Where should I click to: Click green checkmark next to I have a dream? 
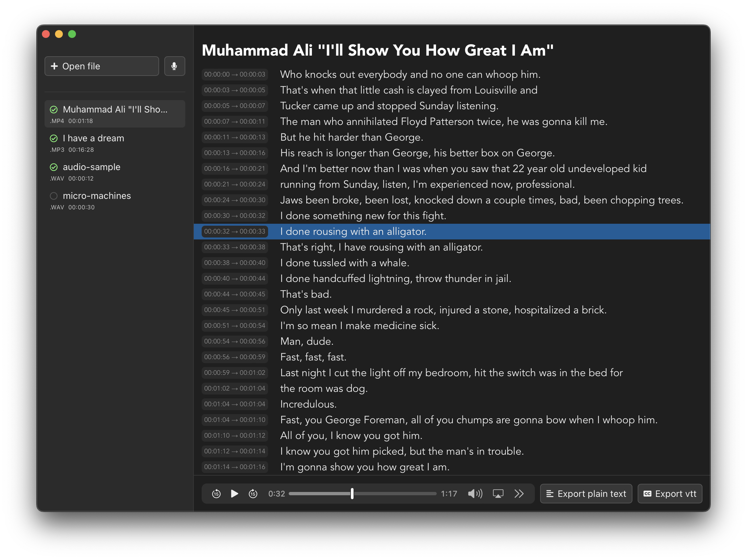[54, 138]
